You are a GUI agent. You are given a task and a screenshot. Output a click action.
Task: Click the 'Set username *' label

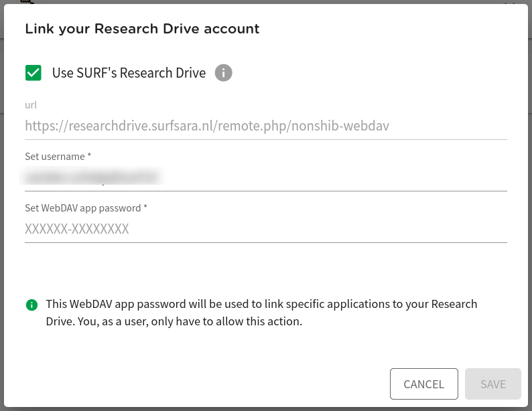coord(58,157)
